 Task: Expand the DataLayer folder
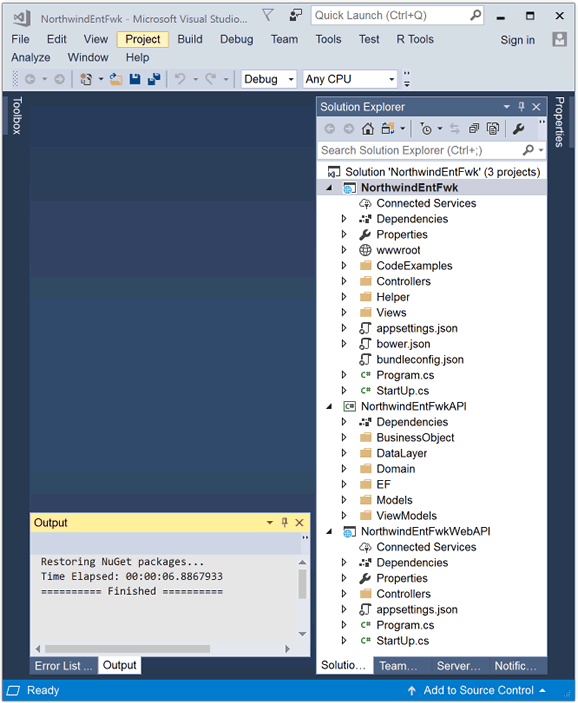(x=344, y=453)
